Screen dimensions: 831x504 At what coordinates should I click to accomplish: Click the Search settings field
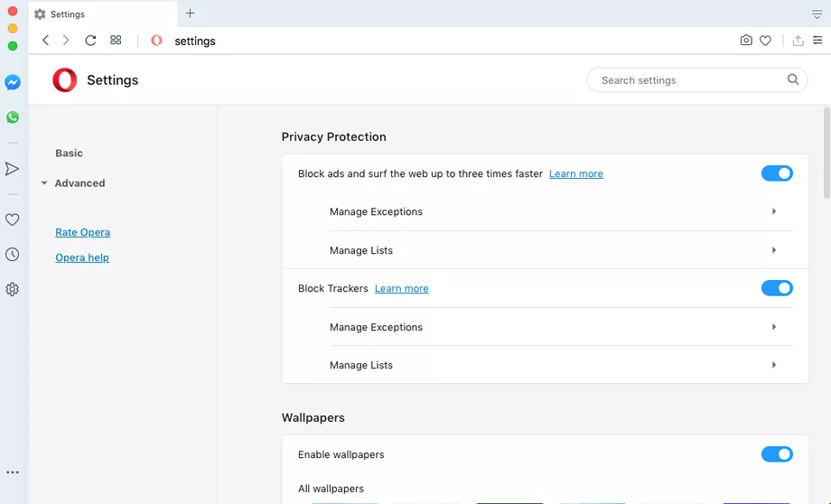[x=686, y=80]
